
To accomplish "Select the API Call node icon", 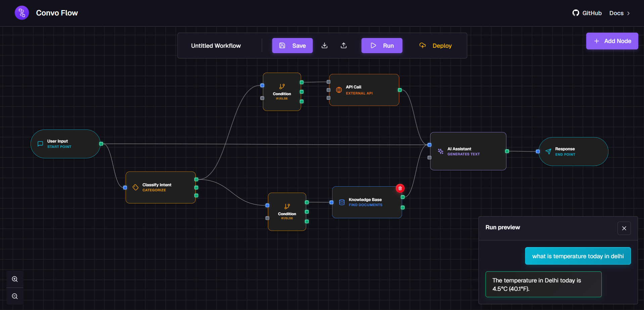I will (x=339, y=90).
